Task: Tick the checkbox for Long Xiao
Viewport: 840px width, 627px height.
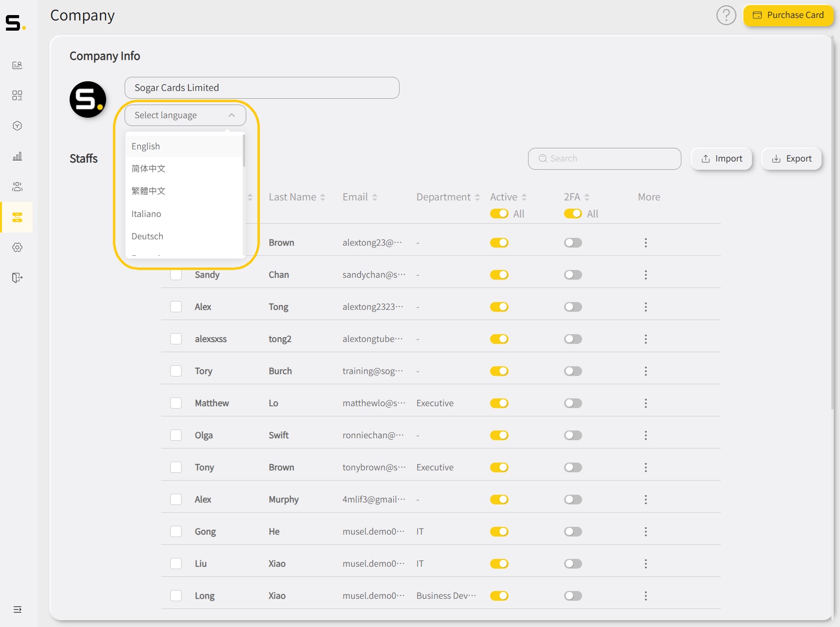Action: (176, 596)
